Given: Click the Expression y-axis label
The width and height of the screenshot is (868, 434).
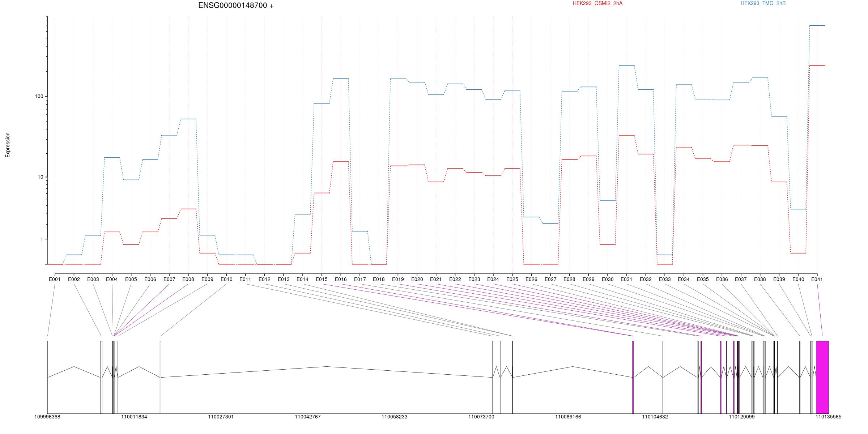Looking at the screenshot, I should 8,145.
